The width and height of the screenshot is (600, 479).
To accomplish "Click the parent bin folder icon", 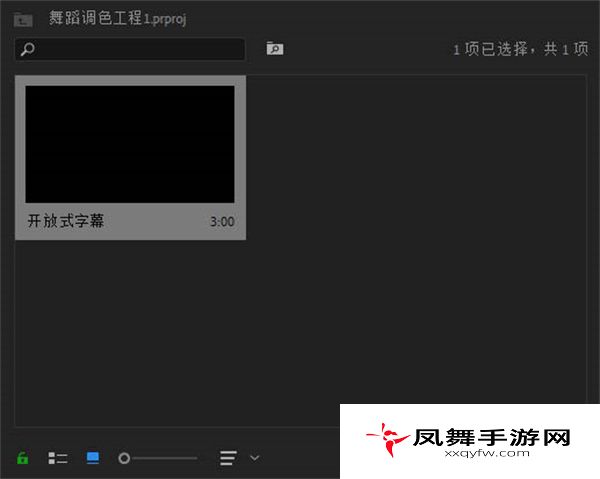I will (23, 20).
